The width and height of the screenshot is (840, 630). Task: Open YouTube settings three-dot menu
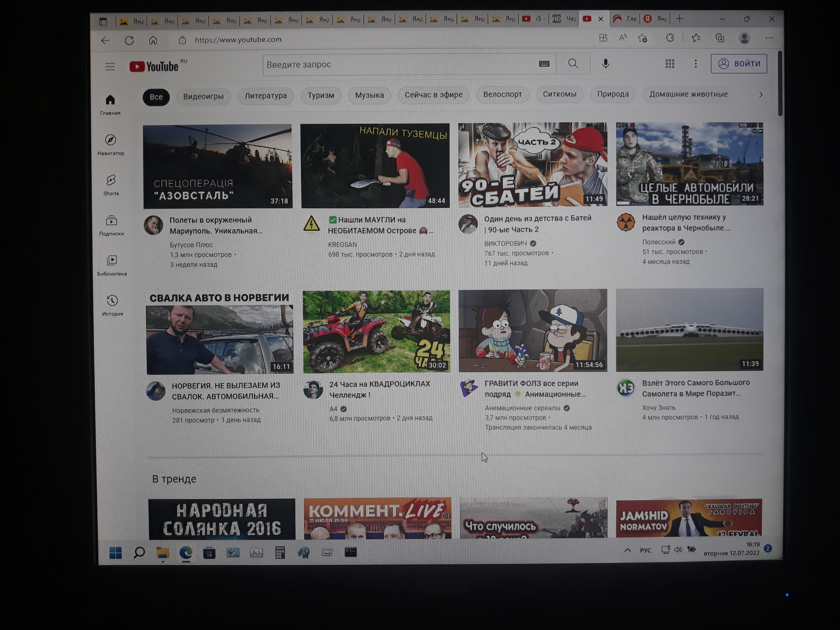[695, 64]
